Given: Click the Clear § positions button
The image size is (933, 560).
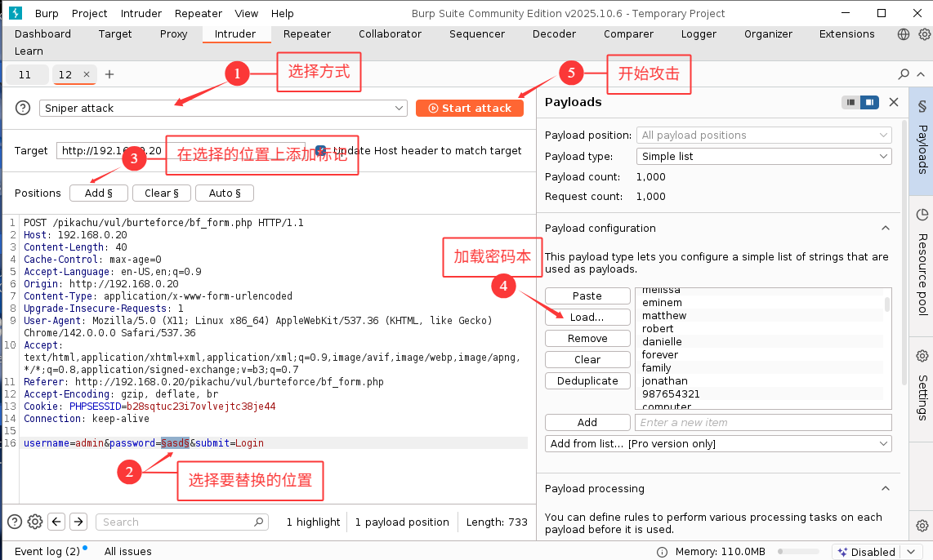Looking at the screenshot, I should pyautogui.click(x=162, y=193).
